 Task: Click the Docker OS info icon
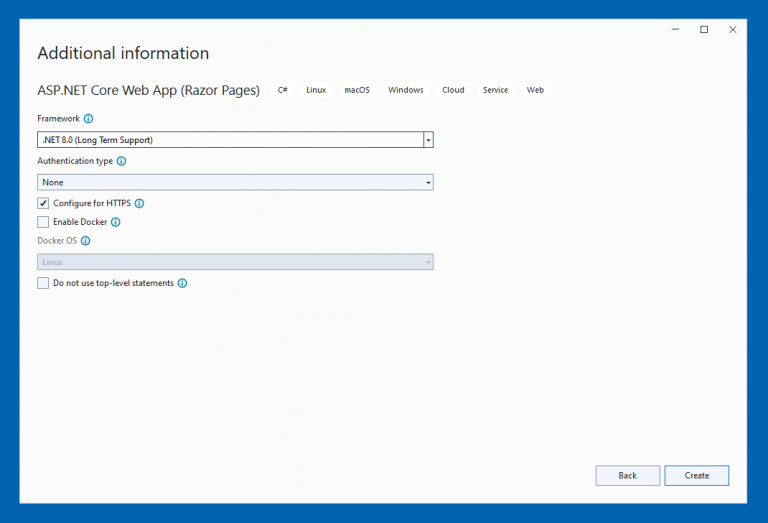[85, 241]
